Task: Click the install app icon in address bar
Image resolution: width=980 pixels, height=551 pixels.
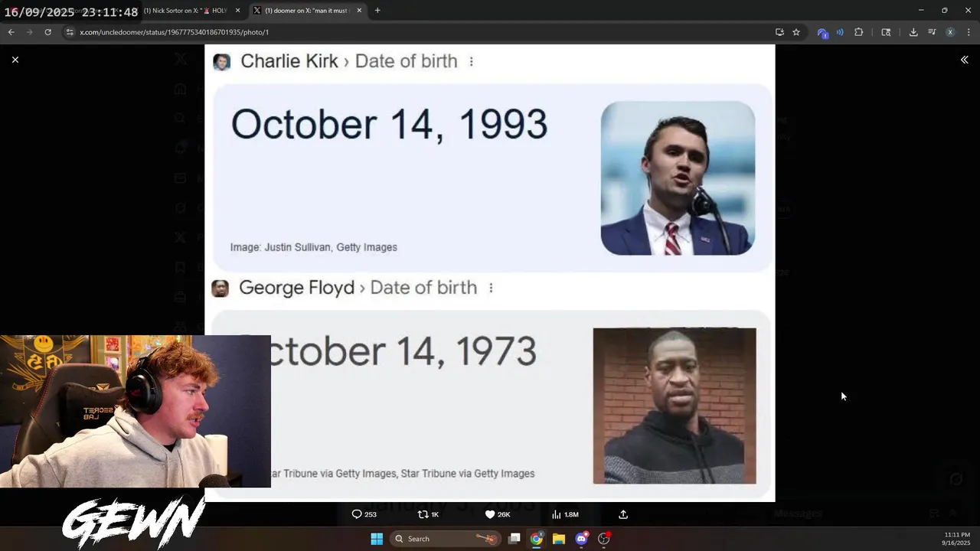Action: 779,32
